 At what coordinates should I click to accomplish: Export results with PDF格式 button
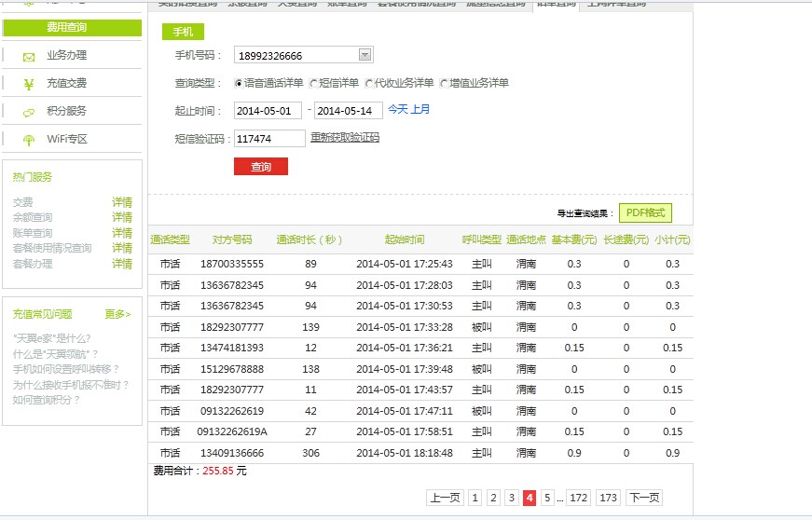tap(645, 212)
